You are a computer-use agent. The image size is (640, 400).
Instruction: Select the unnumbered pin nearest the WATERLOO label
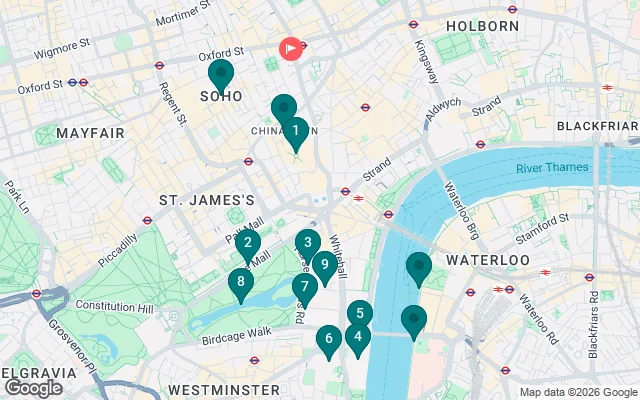click(419, 270)
